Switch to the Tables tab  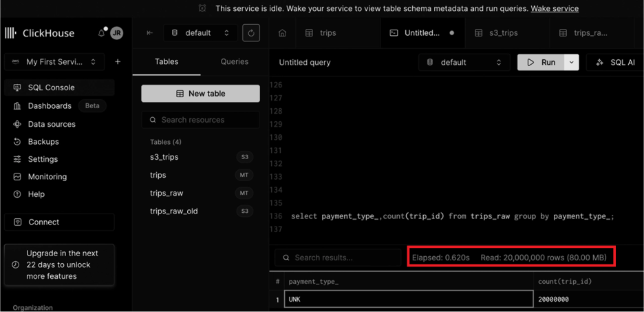point(167,62)
